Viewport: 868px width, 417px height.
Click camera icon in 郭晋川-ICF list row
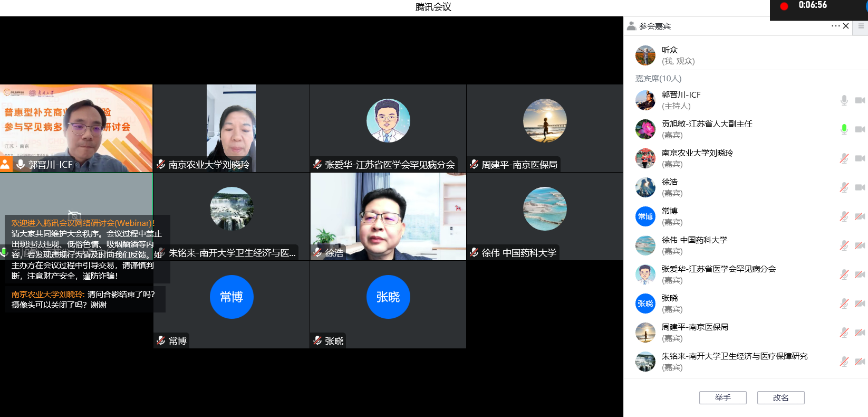point(860,100)
